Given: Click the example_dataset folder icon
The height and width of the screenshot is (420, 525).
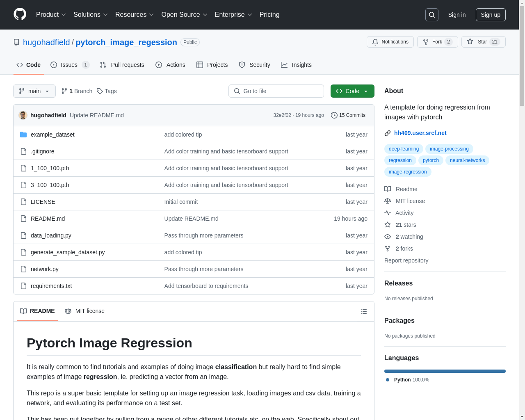Looking at the screenshot, I should pos(23,135).
